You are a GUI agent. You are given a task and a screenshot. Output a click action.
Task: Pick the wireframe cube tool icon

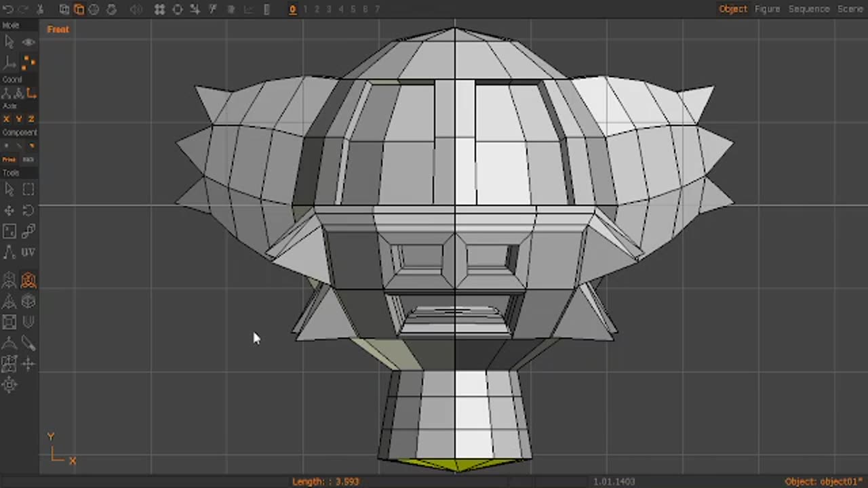pyautogui.click(x=28, y=301)
